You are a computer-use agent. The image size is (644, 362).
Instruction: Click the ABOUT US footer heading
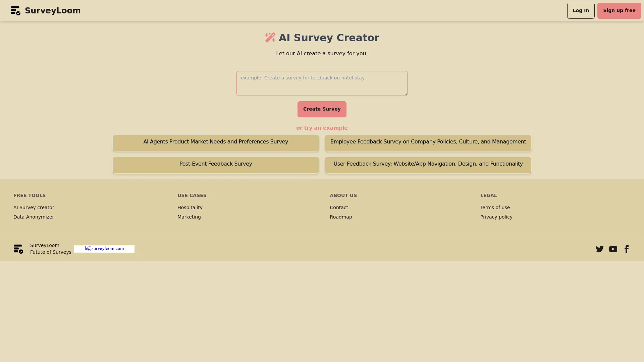click(x=343, y=195)
